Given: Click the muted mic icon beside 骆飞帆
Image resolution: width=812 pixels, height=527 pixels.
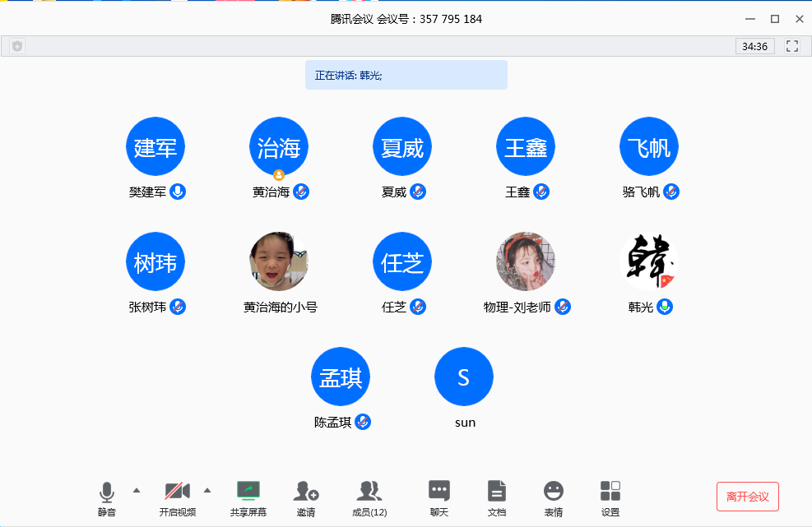Looking at the screenshot, I should tap(671, 192).
